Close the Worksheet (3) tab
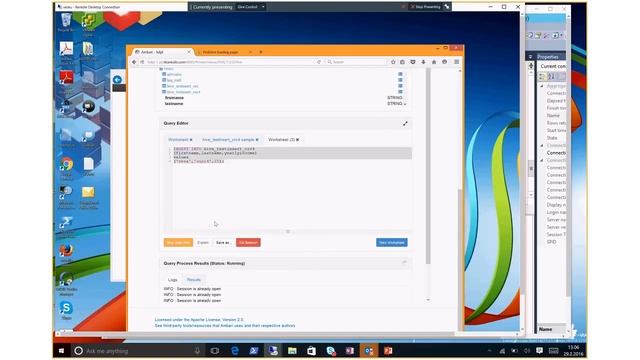 click(x=298, y=140)
